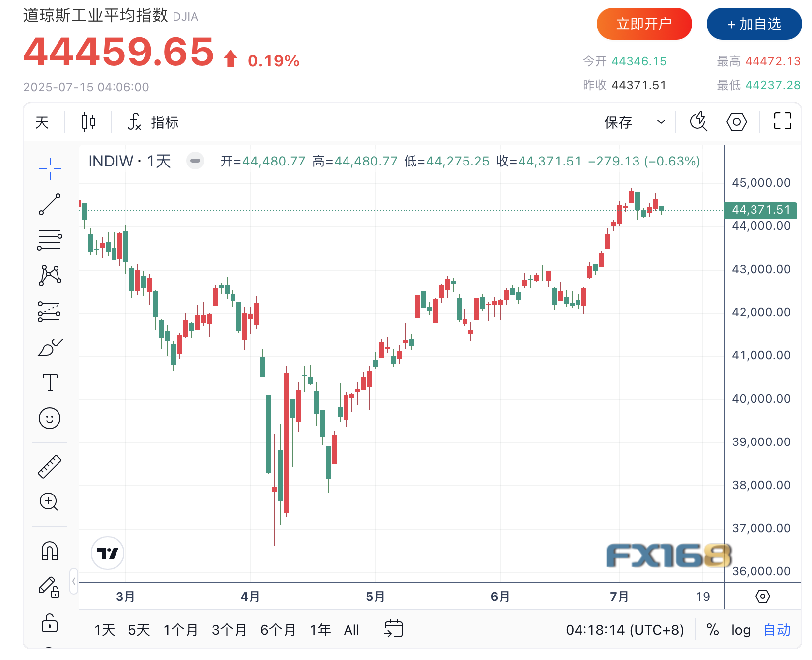This screenshot has width=812, height=660.
Task: Select the ruler measure tool
Action: [x=50, y=466]
